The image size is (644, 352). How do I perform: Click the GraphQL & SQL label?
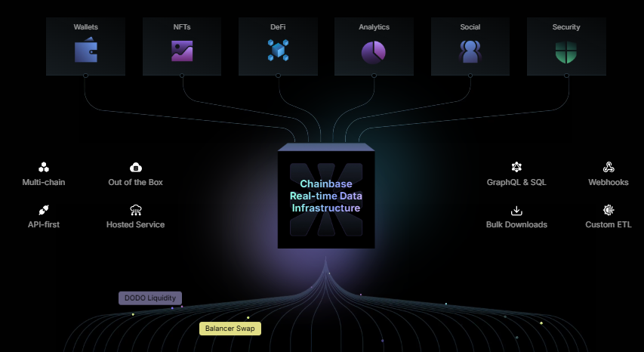[516, 182]
